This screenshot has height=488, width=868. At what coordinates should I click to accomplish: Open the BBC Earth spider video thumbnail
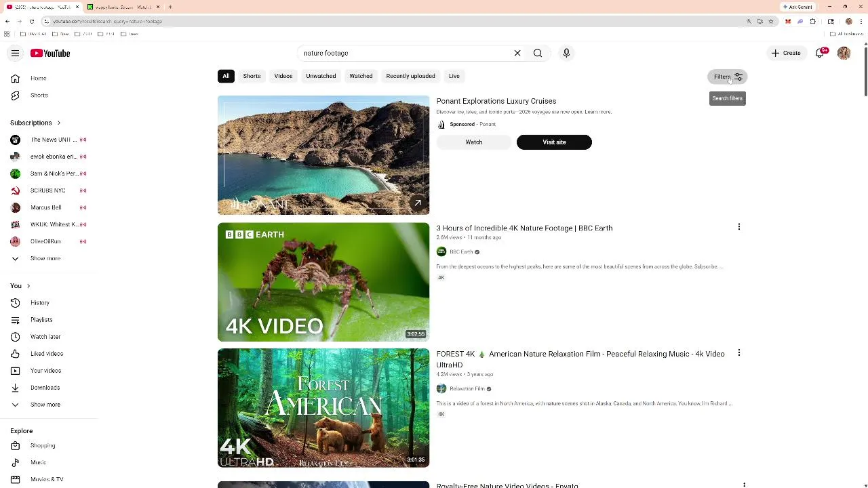[x=323, y=282]
